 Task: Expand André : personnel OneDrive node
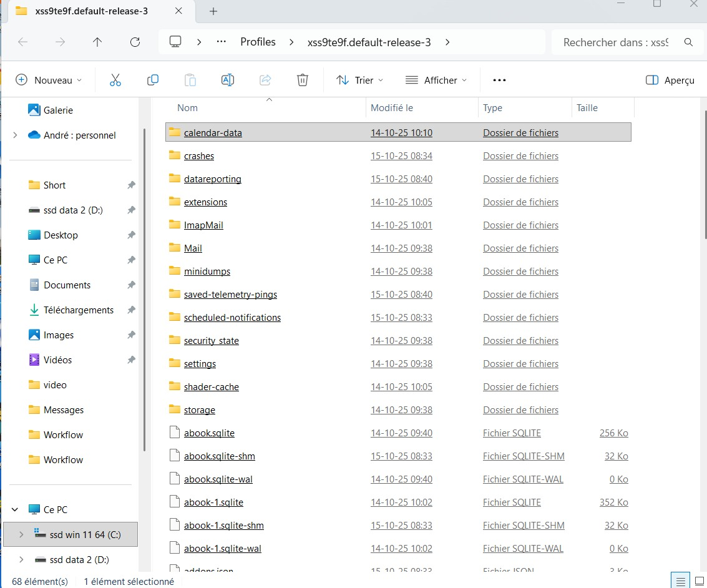(x=15, y=135)
